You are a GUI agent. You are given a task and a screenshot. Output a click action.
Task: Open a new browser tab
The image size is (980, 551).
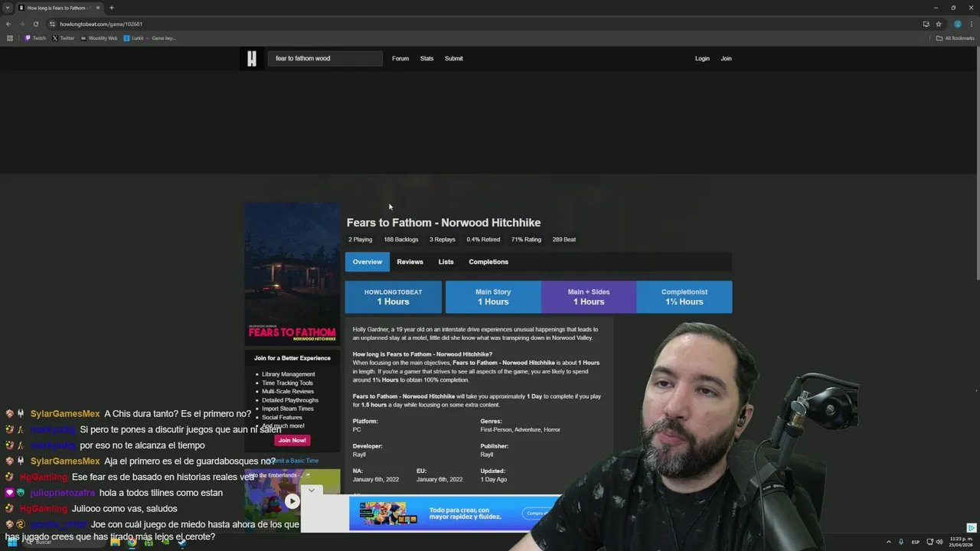(x=111, y=8)
